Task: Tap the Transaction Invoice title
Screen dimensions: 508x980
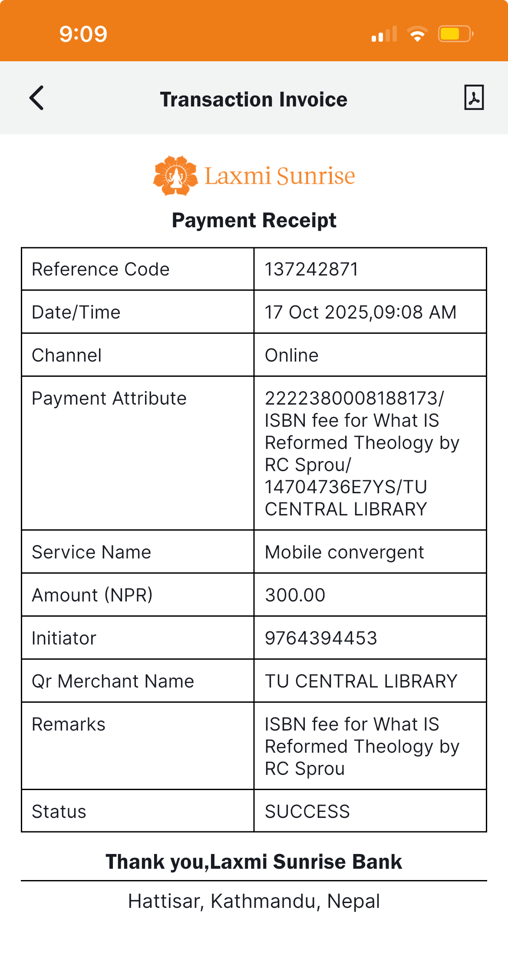Action: point(254,100)
